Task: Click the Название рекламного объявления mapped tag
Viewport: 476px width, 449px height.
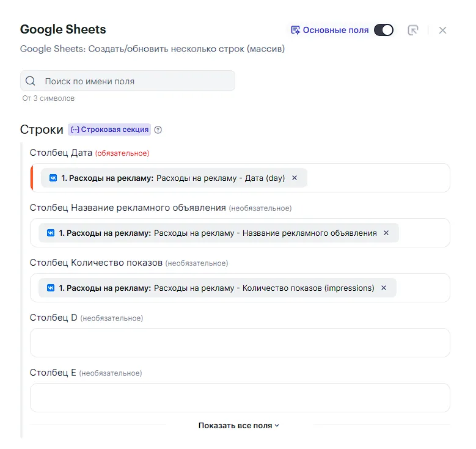Action: coord(214,233)
